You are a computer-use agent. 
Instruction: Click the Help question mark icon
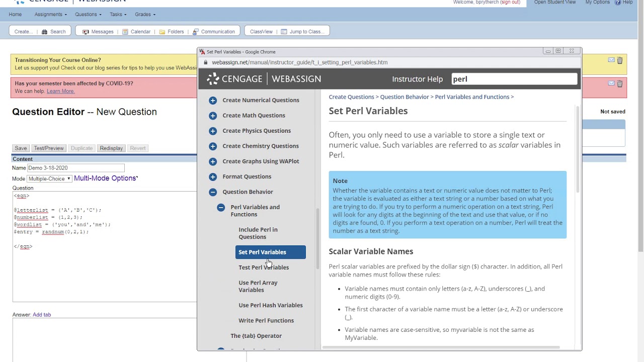(618, 3)
